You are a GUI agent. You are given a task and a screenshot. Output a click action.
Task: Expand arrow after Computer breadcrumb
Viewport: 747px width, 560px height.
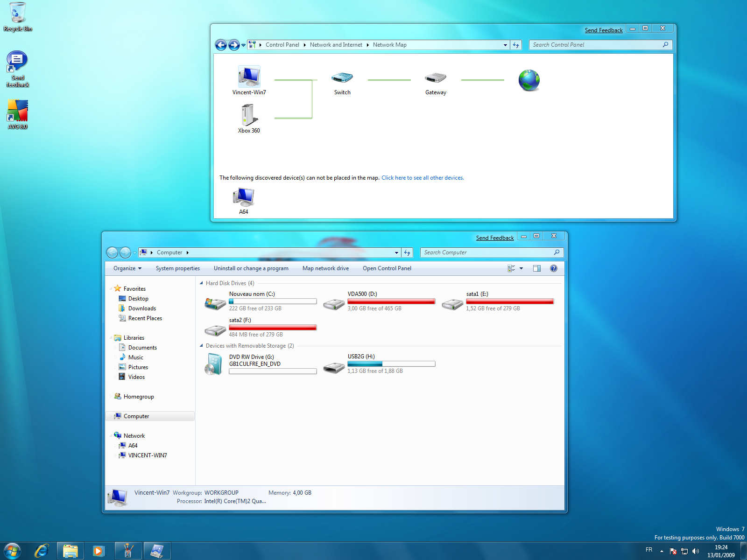pos(187,252)
